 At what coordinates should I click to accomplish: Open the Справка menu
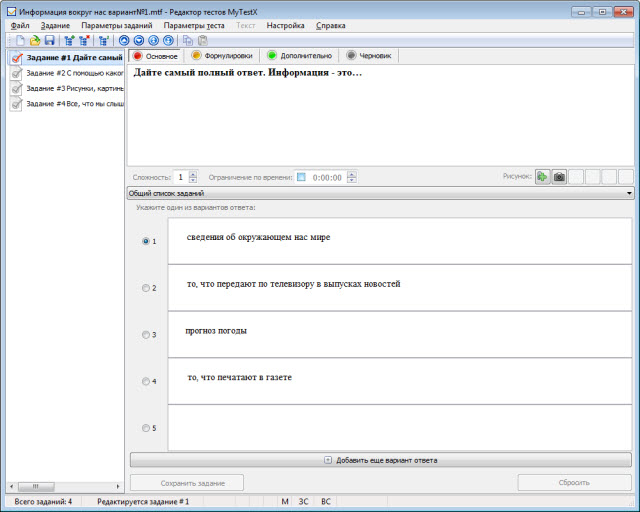pos(330,24)
